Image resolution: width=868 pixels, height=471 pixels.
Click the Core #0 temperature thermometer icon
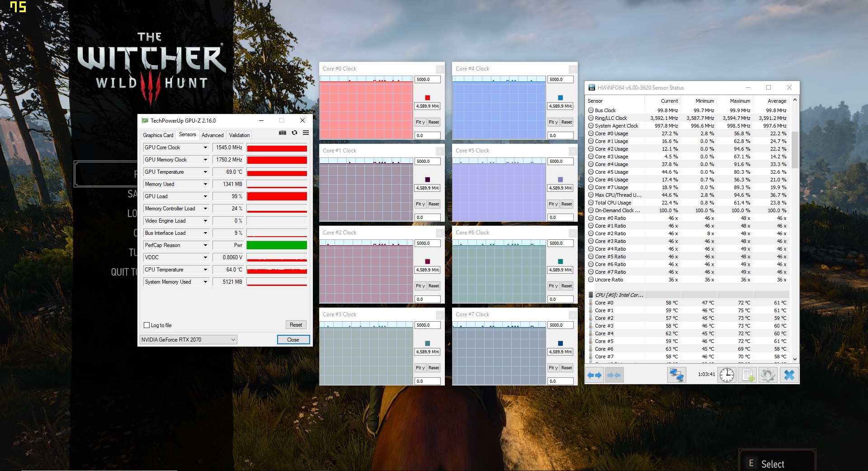tap(590, 303)
